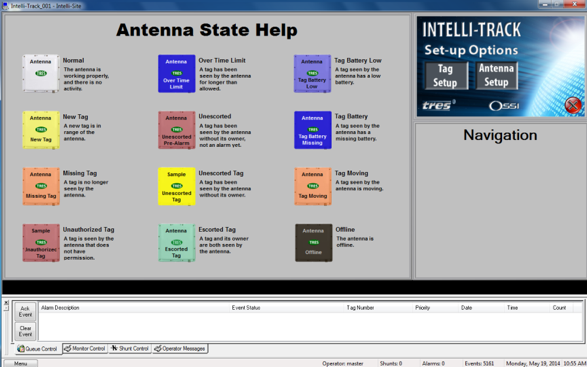587x367 pixels.
Task: Click the Antenna State Help title
Action: pos(207,30)
